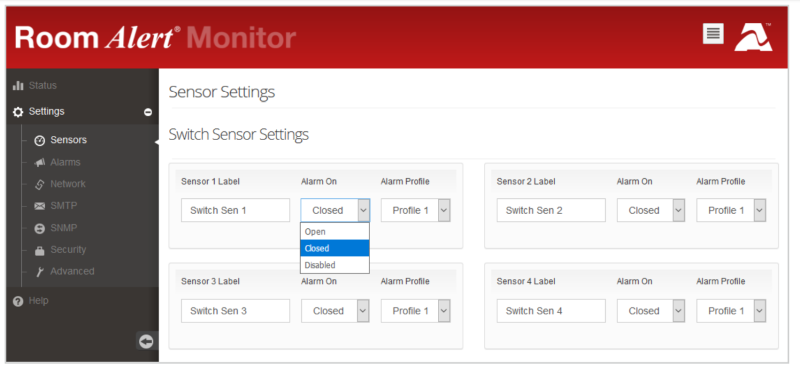Click the Switch Sen 1 label field

tap(235, 210)
